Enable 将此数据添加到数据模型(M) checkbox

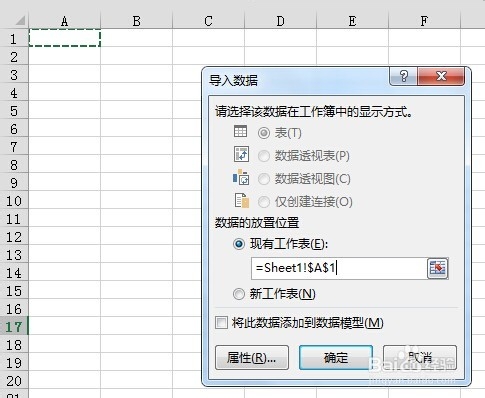coord(221,323)
